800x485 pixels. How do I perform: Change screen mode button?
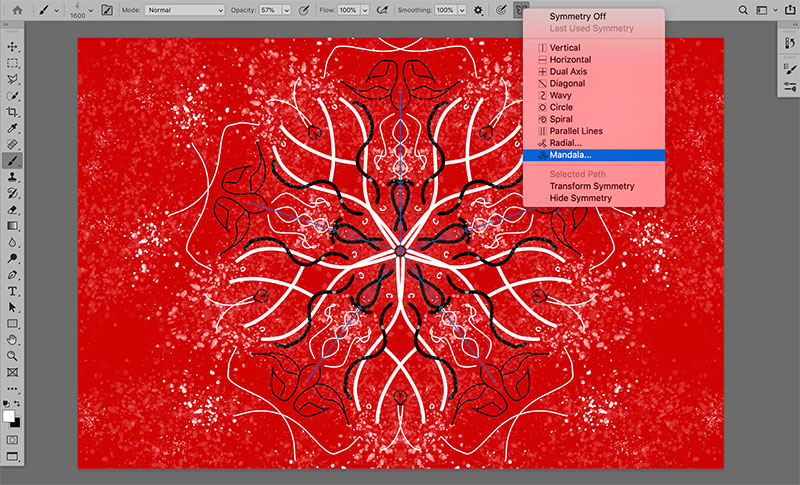[x=12, y=456]
